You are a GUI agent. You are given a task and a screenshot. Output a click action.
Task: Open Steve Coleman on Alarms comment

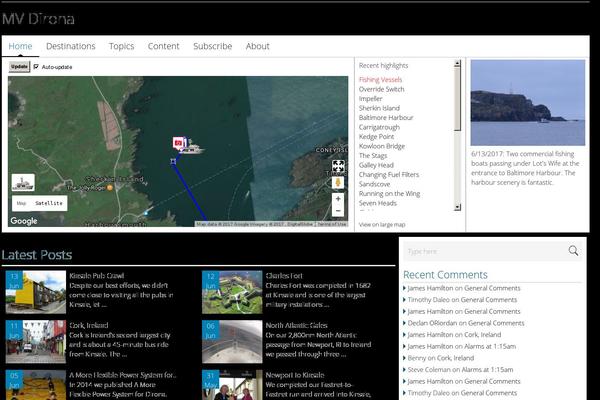(460, 370)
